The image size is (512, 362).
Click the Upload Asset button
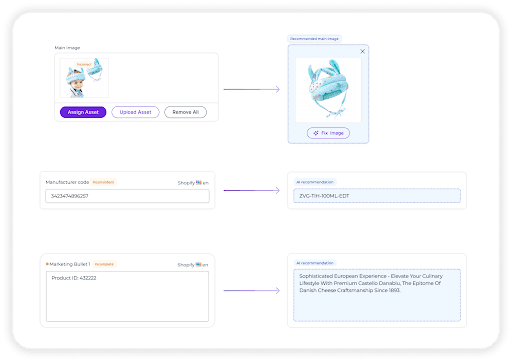point(135,112)
